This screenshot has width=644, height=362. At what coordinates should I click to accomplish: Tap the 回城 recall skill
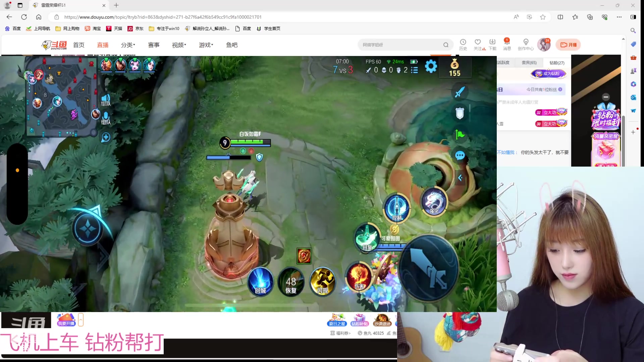click(x=261, y=282)
